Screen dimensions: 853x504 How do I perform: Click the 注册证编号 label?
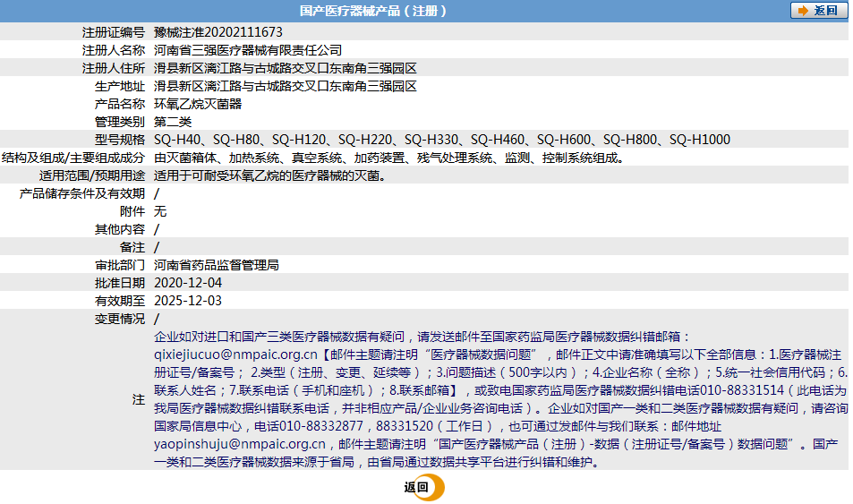(113, 32)
